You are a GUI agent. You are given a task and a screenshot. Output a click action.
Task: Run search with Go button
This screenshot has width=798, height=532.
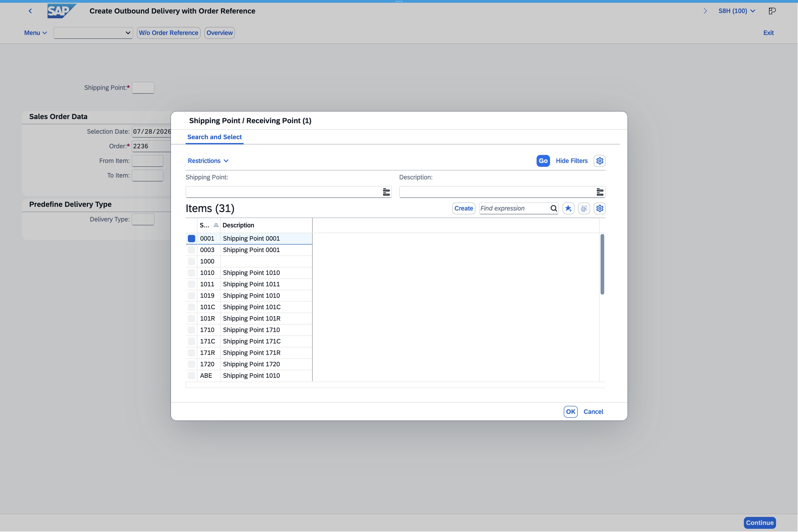click(543, 161)
